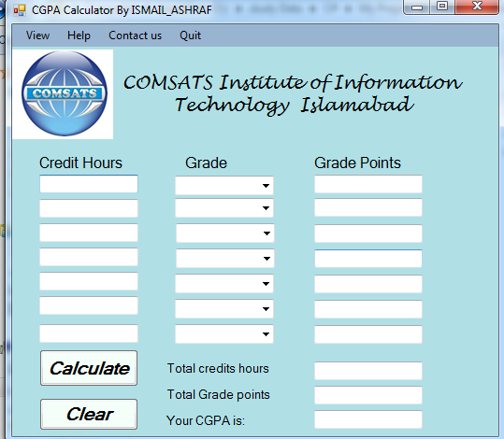The height and width of the screenshot is (439, 504).
Task: Focus the second Credit Hours field
Action: (x=89, y=208)
